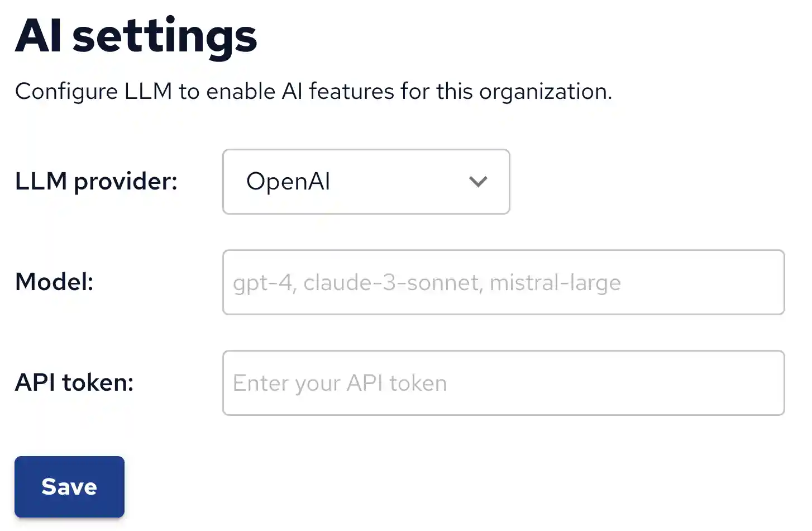
Task: Open the LLM provider dropdown
Action: (366, 182)
